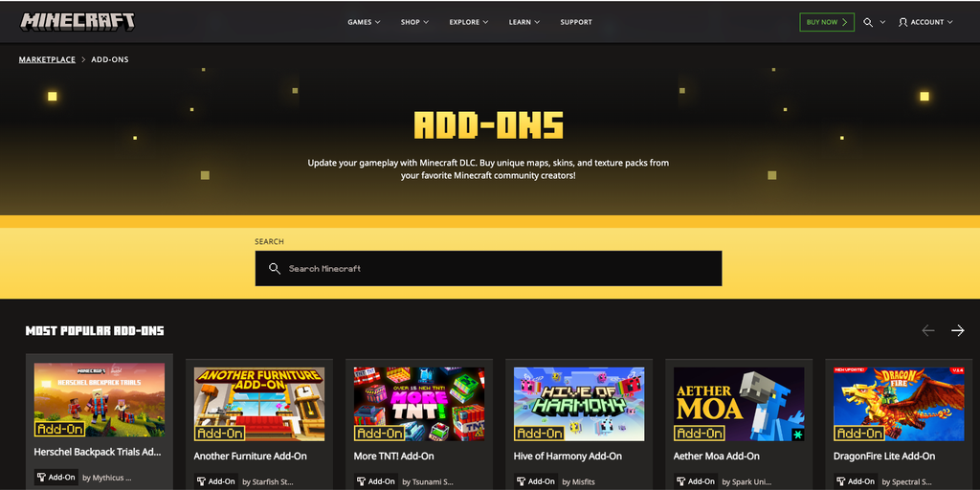
Task: Open the Another Furniture Add-On thumbnail
Action: tap(259, 404)
